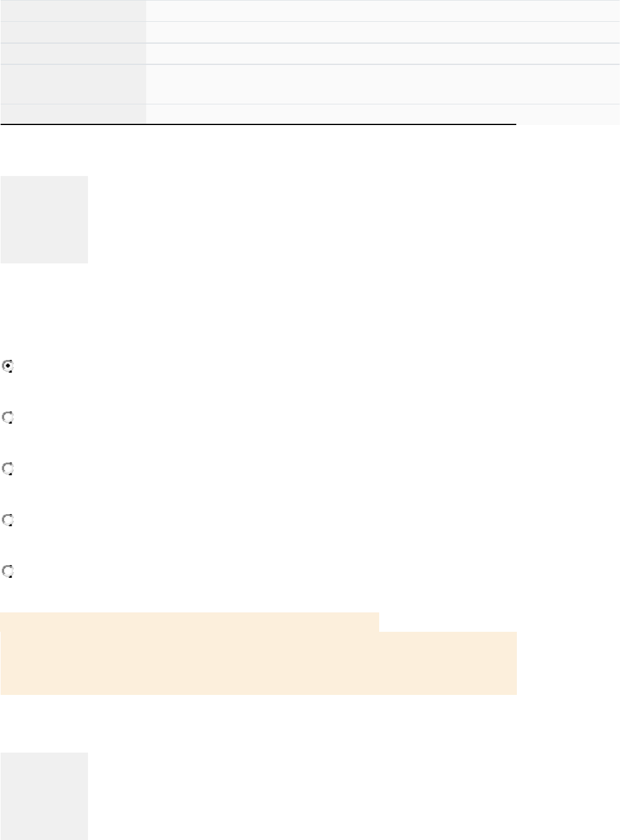This screenshot has height=840, width=620.
Task: Click the first table row's value cell
Action: 382,11
